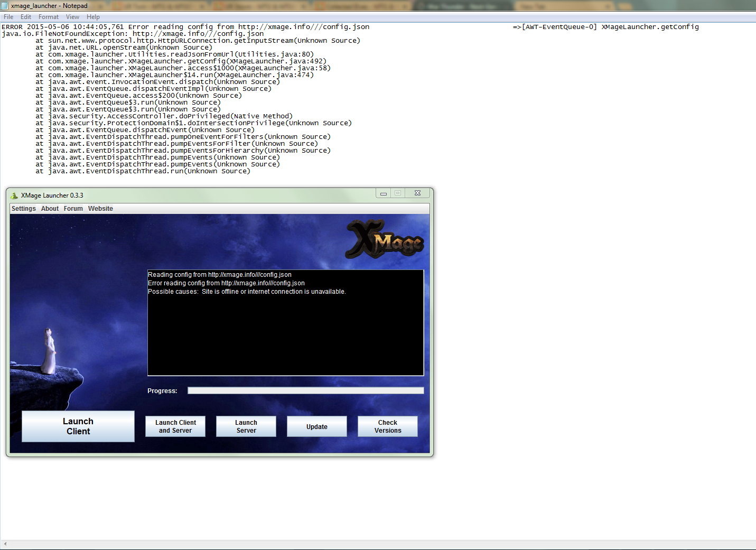756x550 pixels.
Task: Open Notepad's Edit menu
Action: coord(26,17)
